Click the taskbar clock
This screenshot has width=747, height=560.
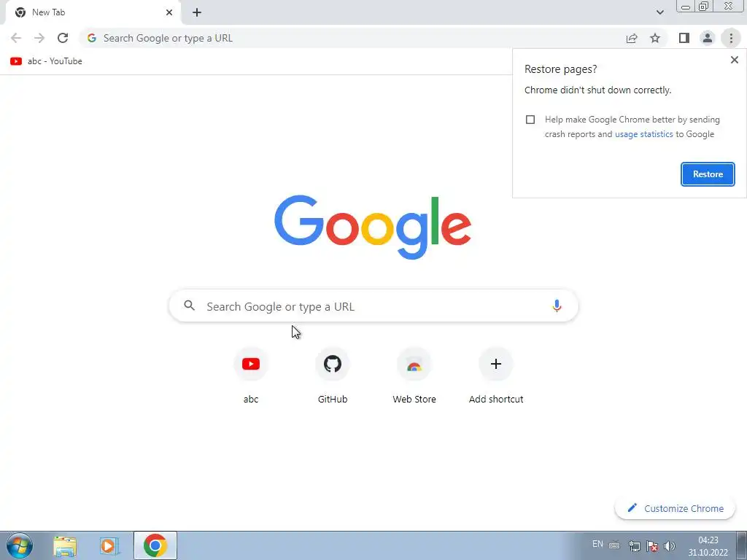coord(708,546)
